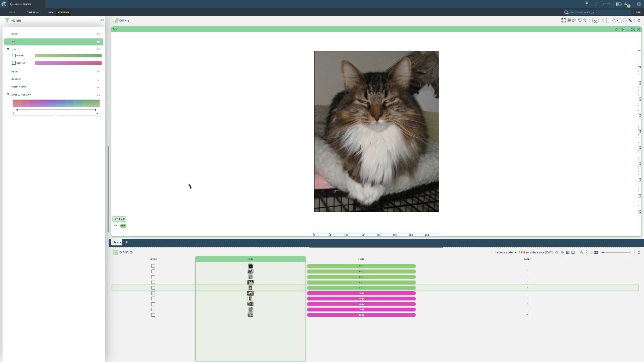The width and height of the screenshot is (644, 362).
Task: Click the fullscreen icon in the Charts toolbar
Action: [563, 21]
